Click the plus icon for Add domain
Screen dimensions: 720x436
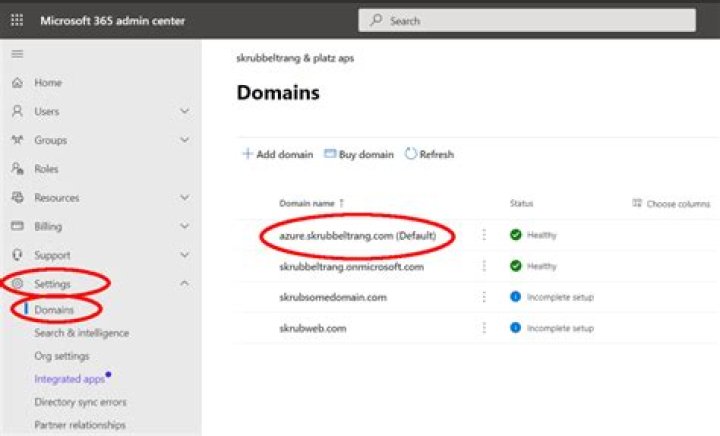tap(248, 154)
